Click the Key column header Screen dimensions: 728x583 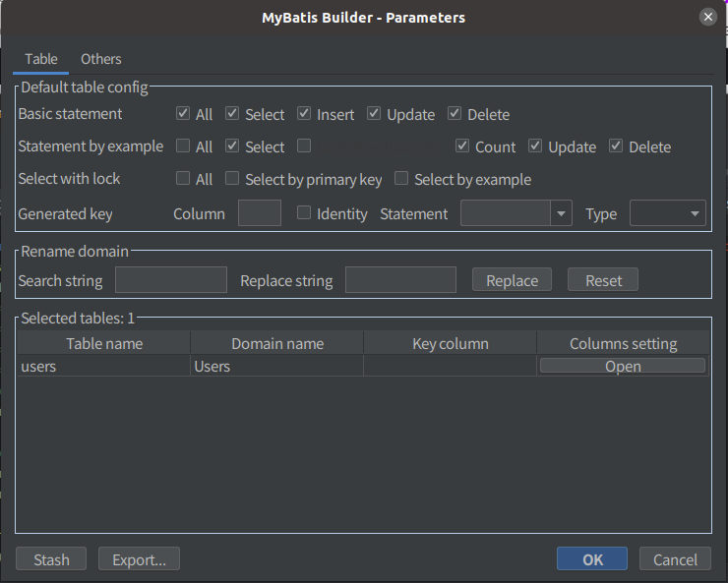(x=451, y=344)
